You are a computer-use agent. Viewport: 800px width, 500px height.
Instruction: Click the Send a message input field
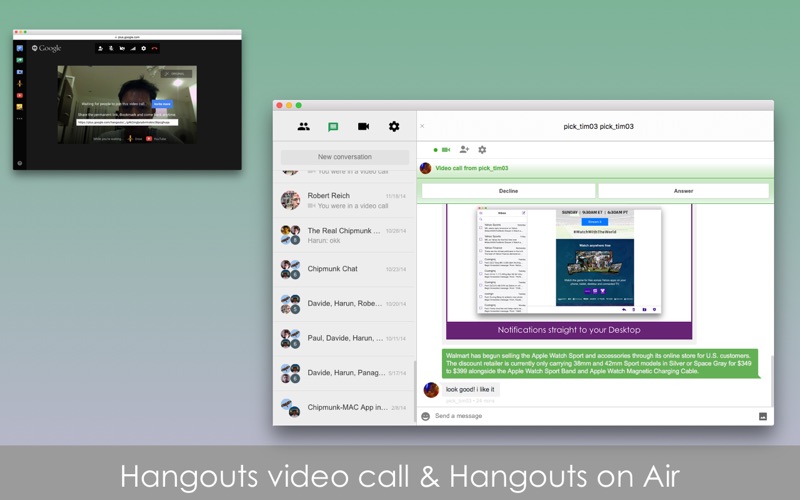click(x=592, y=416)
